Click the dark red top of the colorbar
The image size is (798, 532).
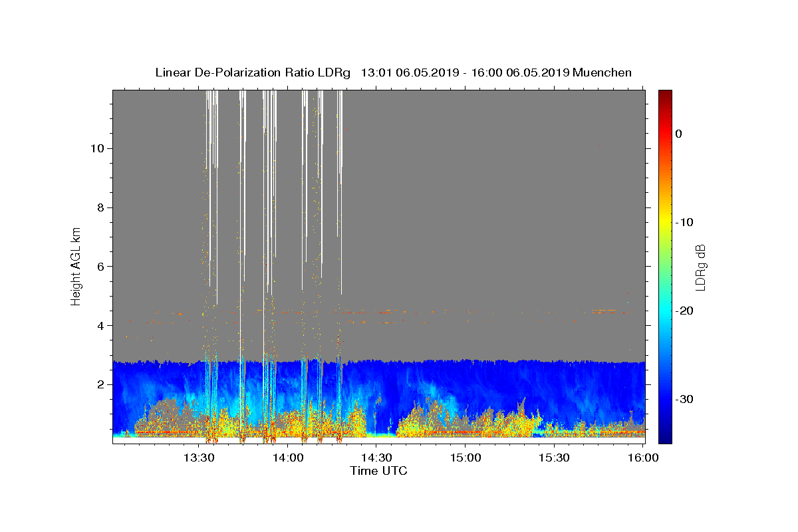[x=665, y=94]
